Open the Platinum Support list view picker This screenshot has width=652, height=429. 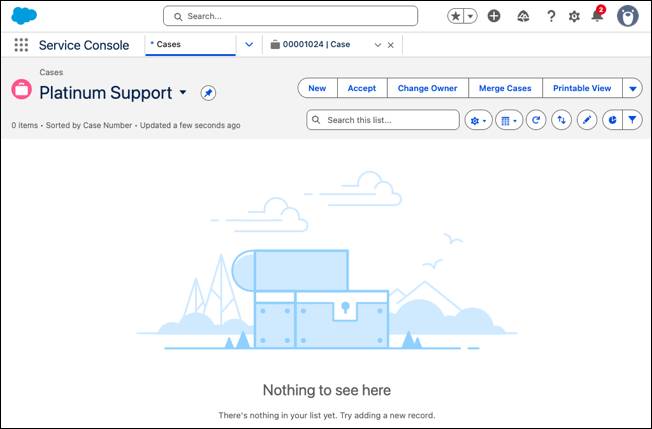point(183,92)
